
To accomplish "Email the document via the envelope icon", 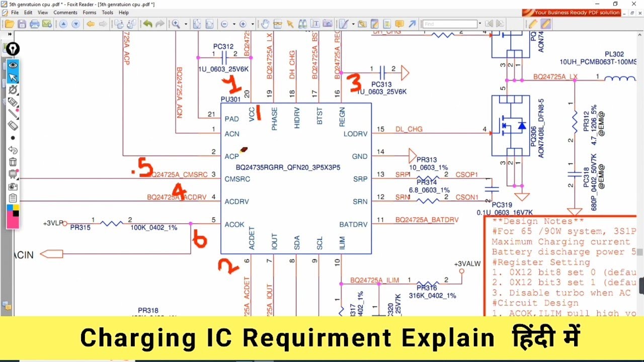I will point(47,24).
